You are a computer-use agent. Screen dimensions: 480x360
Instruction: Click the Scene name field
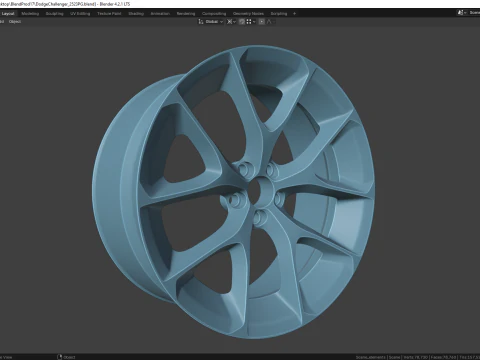point(474,13)
